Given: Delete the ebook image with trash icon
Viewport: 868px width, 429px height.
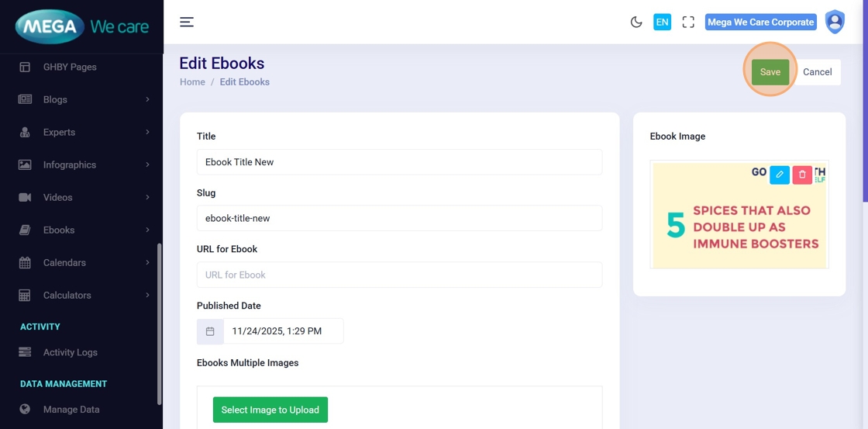Looking at the screenshot, I should [802, 175].
